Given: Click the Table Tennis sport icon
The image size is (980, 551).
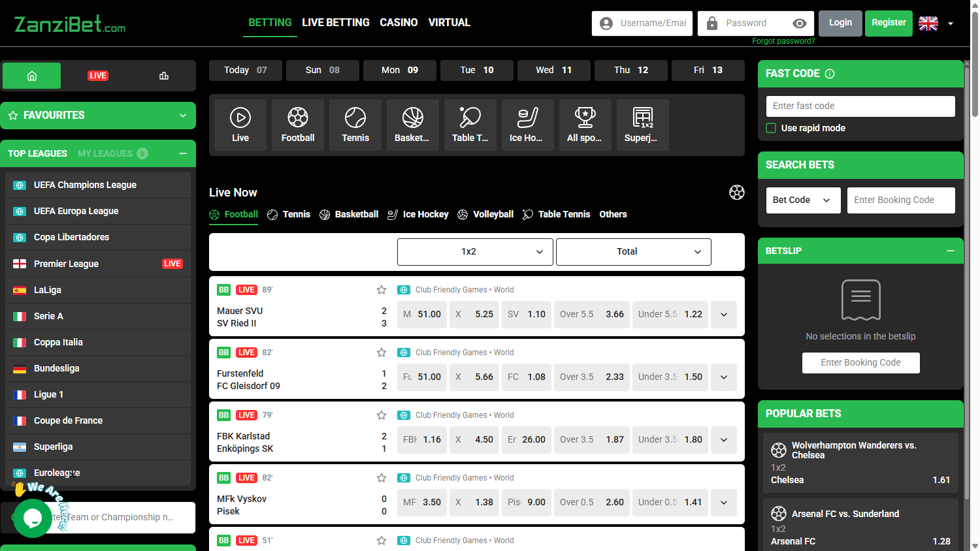Looking at the screenshot, I should (470, 124).
